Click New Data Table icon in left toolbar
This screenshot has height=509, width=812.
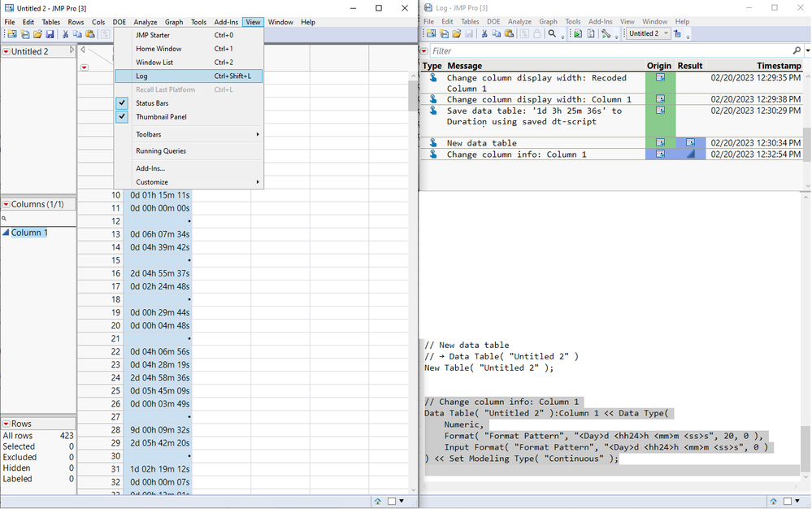point(11,34)
